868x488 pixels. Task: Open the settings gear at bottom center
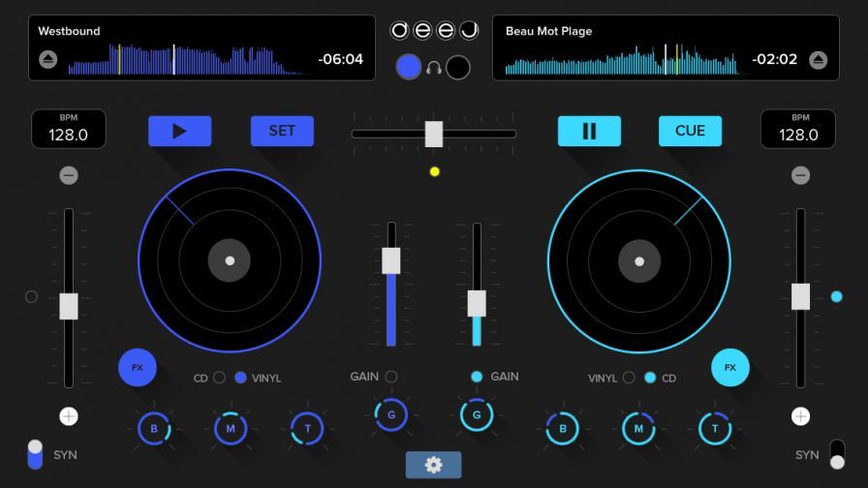pyautogui.click(x=433, y=465)
